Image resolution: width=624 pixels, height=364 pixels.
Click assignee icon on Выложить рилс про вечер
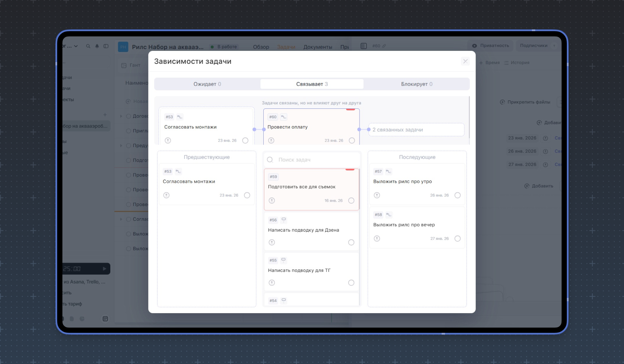377,238
